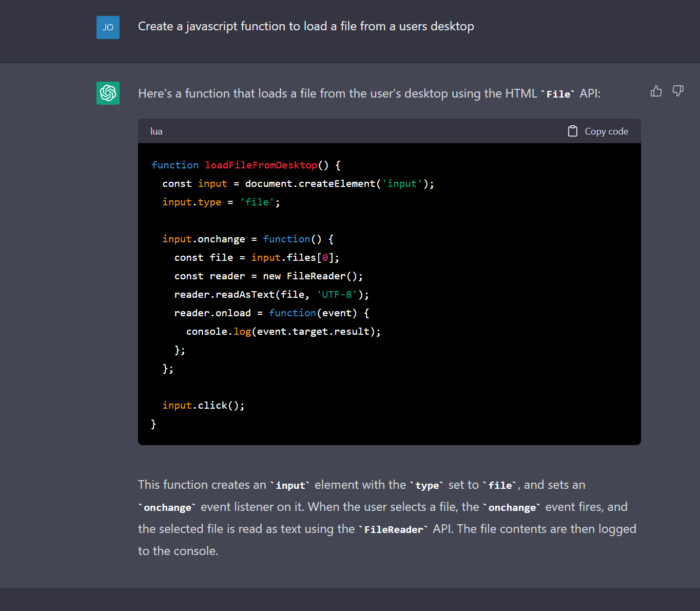Click the ChatGPT logo avatar

tap(108, 93)
